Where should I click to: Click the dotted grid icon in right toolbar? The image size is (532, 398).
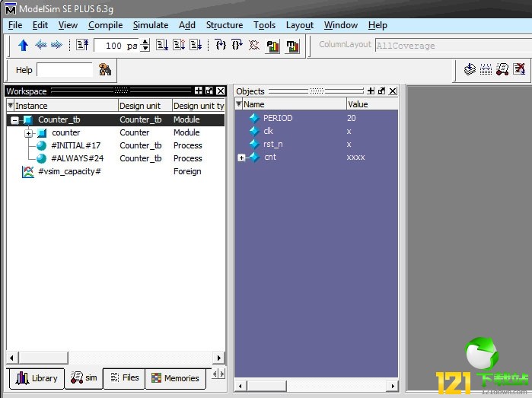pos(486,69)
